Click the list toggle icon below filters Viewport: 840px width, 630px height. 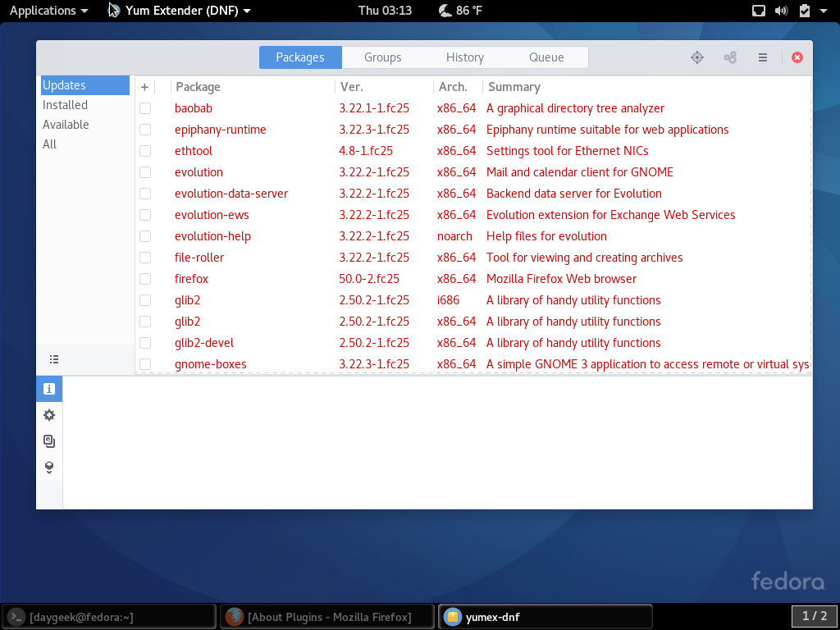[x=54, y=359]
